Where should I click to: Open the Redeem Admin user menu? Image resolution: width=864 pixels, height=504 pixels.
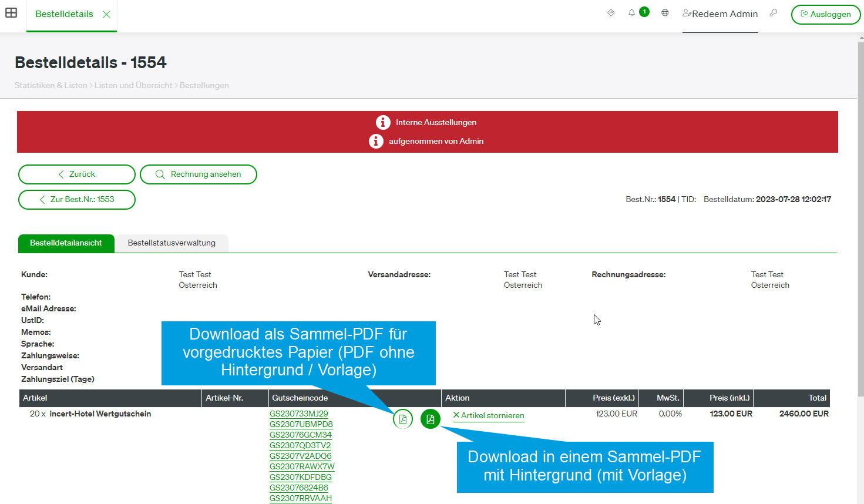point(720,14)
